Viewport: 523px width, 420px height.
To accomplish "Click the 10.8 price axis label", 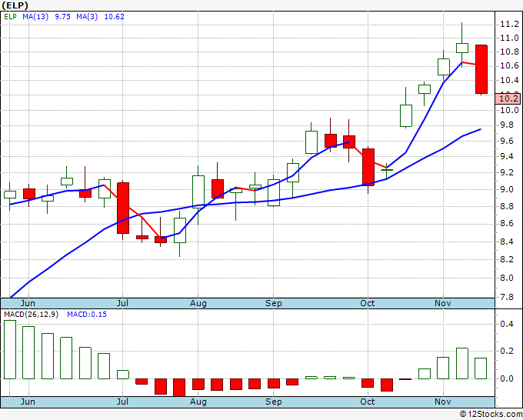I will point(509,52).
